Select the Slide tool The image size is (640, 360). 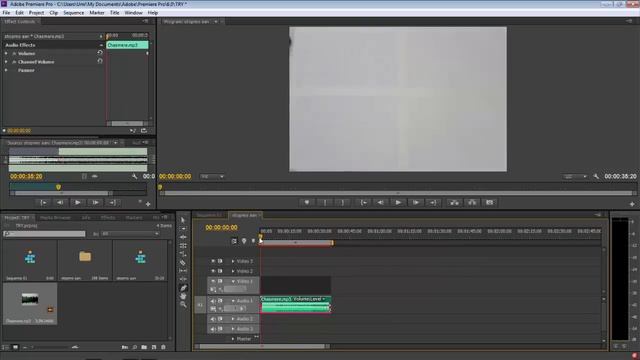click(183, 279)
